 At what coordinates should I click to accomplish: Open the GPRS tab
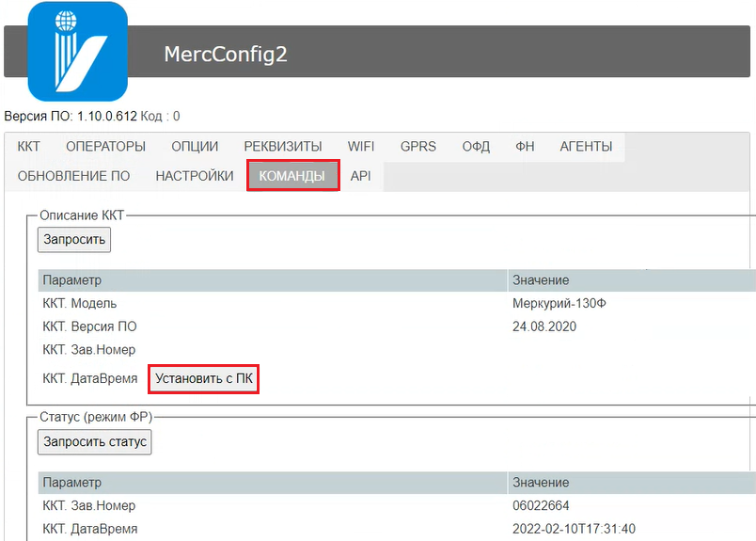(418, 146)
